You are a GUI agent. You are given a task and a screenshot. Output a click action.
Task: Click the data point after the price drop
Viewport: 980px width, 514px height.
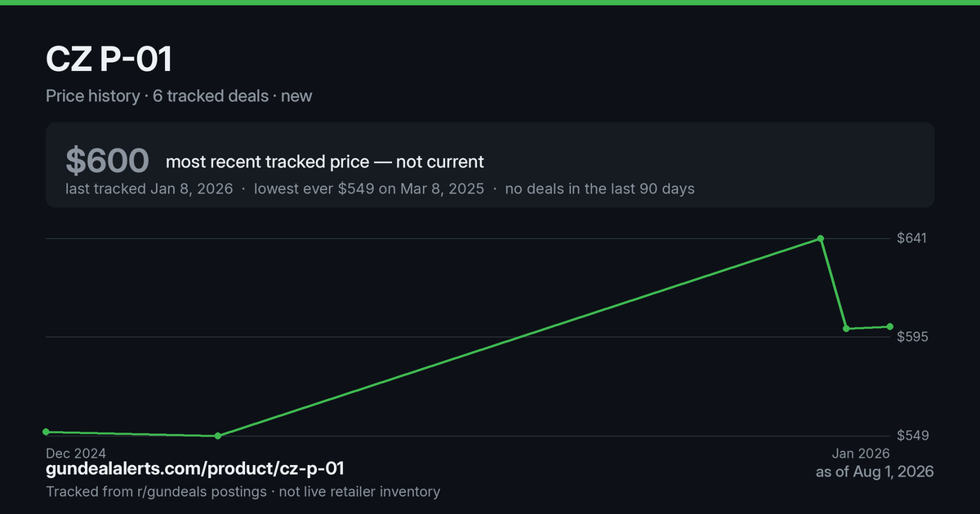pos(847,328)
